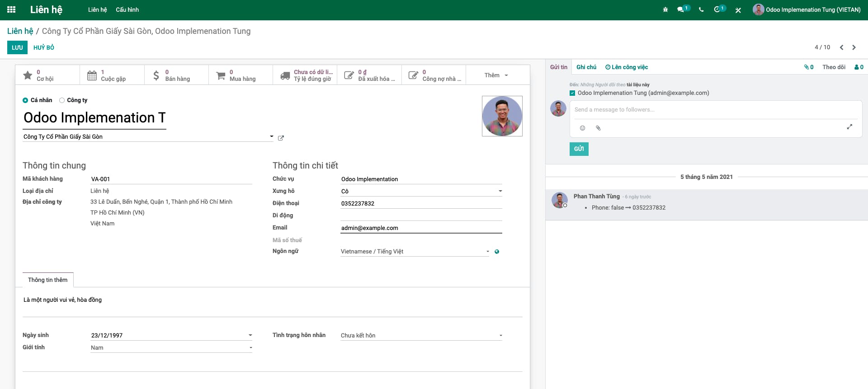Select the Cá nhân radio option

[25, 100]
